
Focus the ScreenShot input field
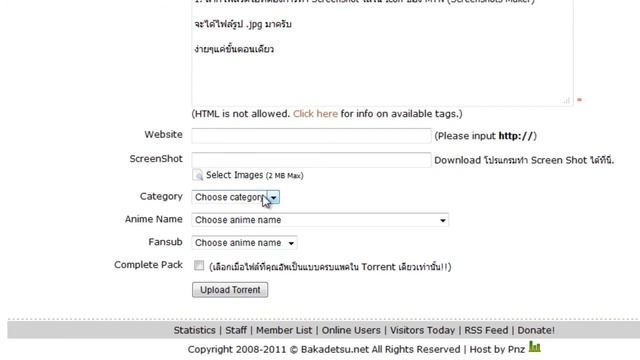311,160
